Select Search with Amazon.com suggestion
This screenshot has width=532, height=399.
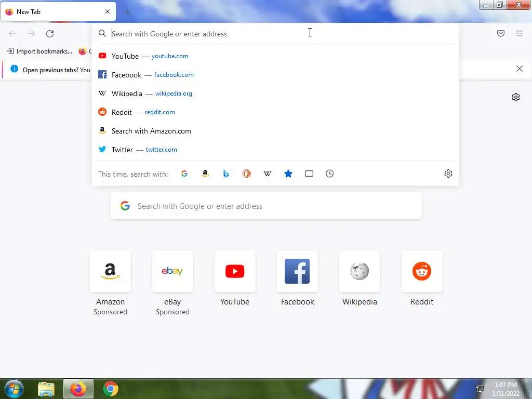click(x=275, y=131)
